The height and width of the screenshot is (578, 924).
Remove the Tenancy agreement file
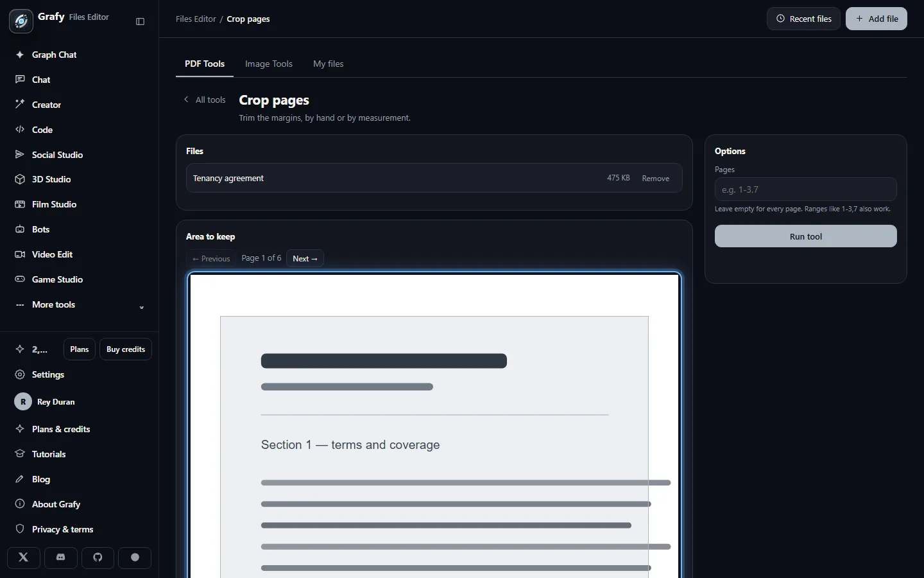coord(656,179)
